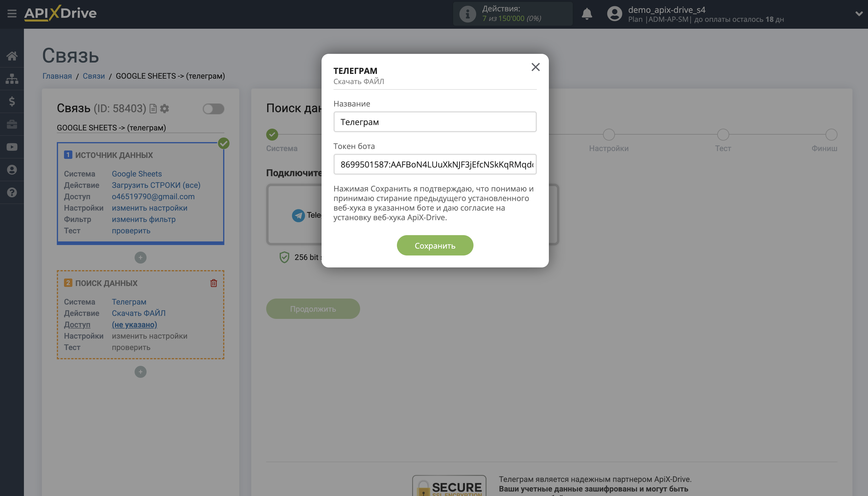Click the (не указано) access link
The height and width of the screenshot is (496, 868).
click(135, 324)
